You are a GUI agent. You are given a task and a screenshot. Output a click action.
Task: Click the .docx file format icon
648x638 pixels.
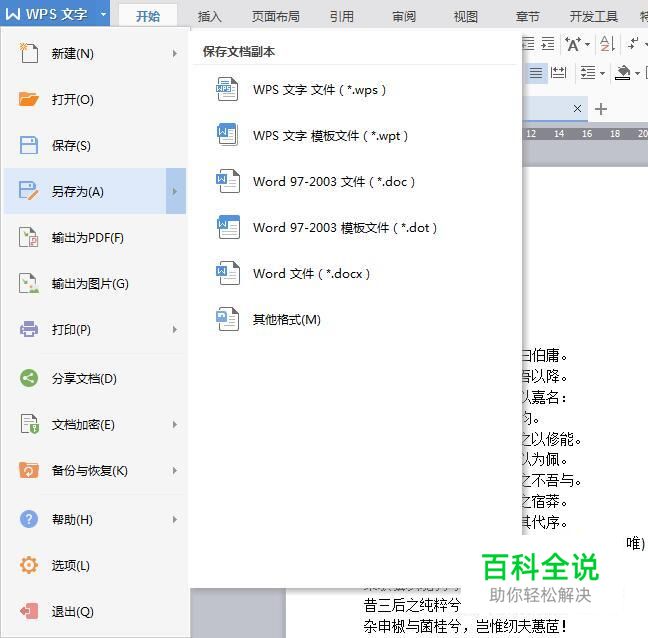click(x=228, y=273)
